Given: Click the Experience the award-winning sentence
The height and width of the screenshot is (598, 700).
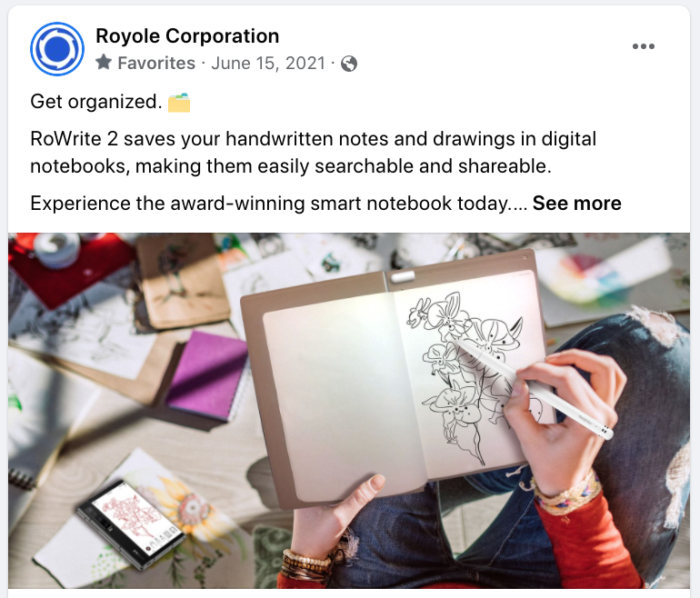Looking at the screenshot, I should pos(279,203).
